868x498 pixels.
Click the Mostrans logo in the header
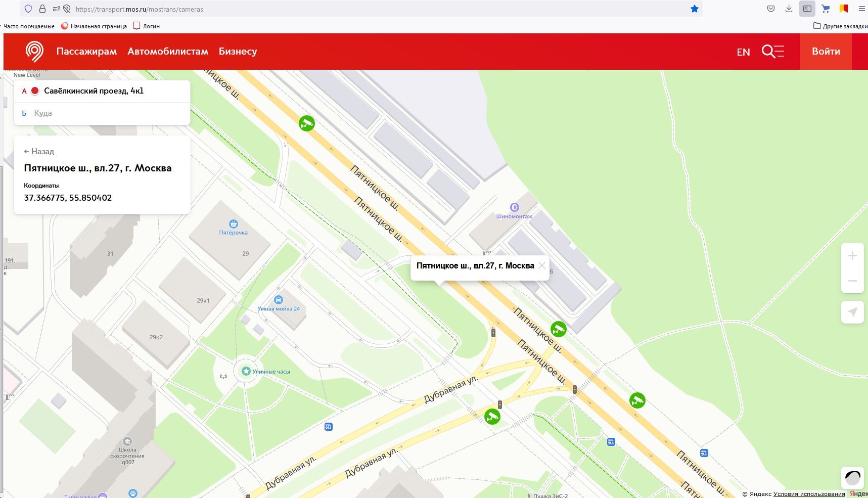coord(34,51)
